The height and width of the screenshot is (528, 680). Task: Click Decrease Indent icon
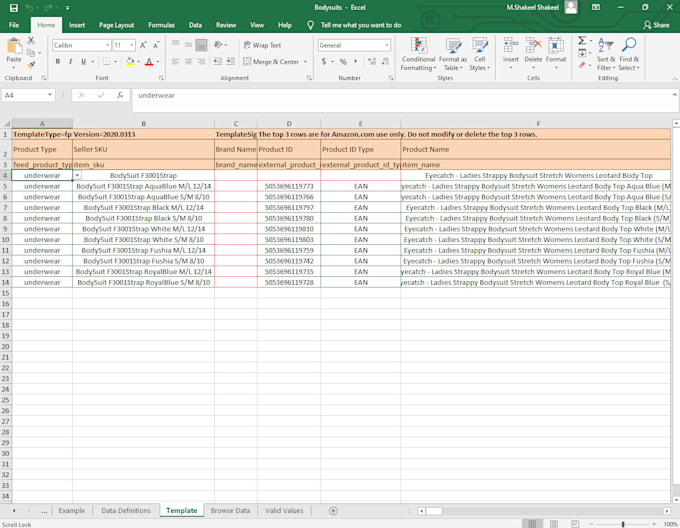click(x=218, y=62)
